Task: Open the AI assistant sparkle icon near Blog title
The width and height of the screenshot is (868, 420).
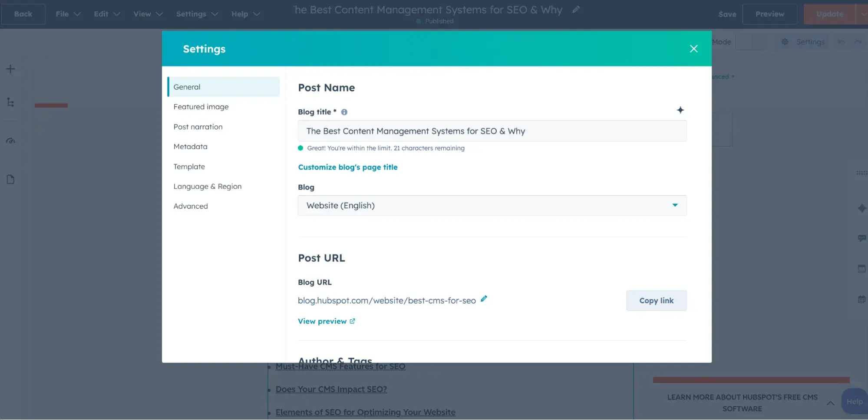Action: pos(680,110)
